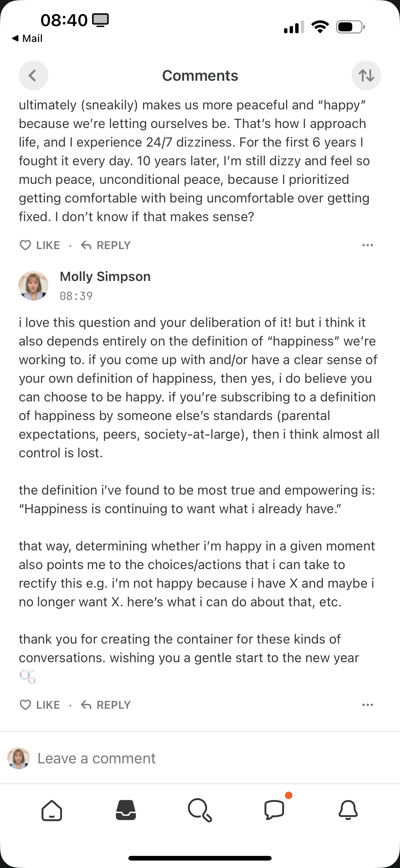Reply to Molly Simpson's comment
The width and height of the screenshot is (400, 868).
point(106,705)
